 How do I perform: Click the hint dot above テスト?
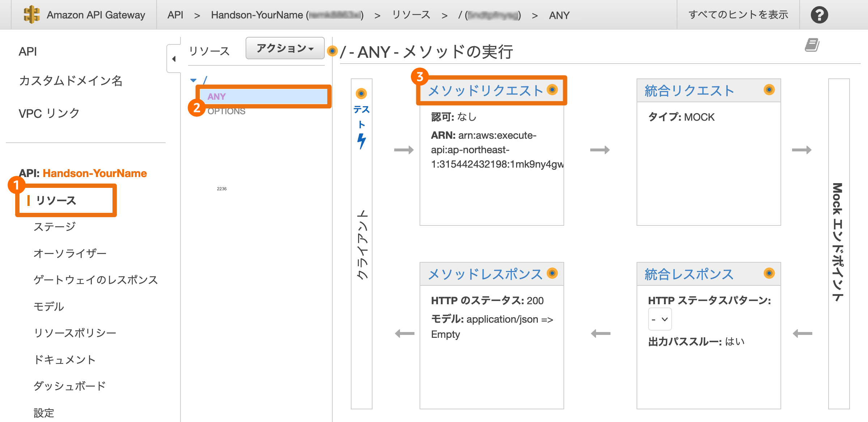[361, 94]
